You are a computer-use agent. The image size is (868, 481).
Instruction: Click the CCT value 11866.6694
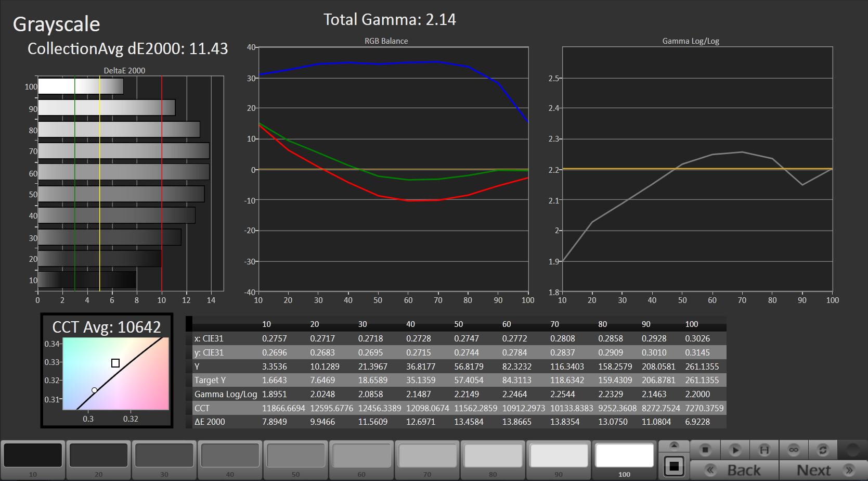pos(283,408)
